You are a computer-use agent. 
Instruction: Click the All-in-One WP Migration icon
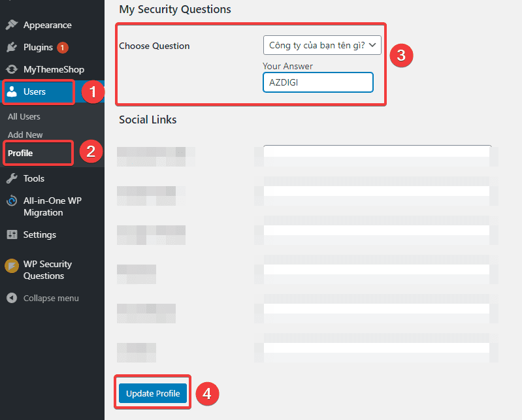click(12, 201)
